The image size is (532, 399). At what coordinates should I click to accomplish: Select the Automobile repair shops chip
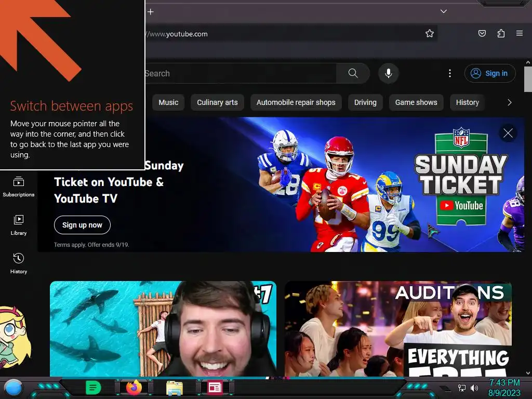click(x=296, y=102)
